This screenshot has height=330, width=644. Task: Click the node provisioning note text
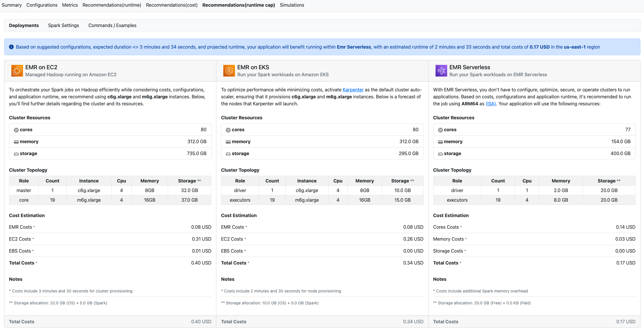(281, 291)
